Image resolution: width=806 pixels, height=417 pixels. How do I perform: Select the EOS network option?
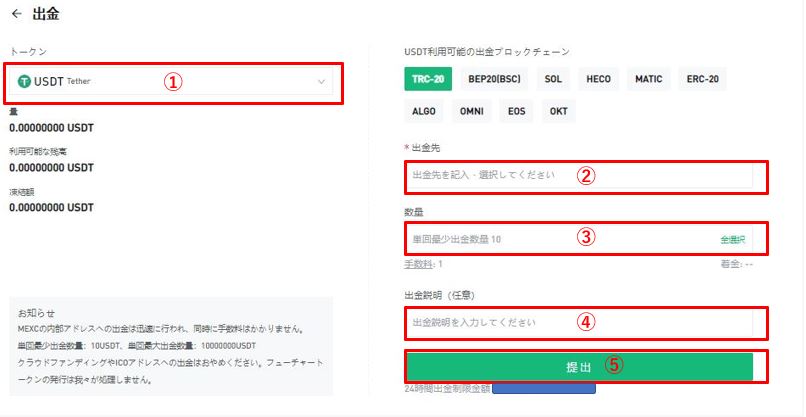click(x=515, y=111)
